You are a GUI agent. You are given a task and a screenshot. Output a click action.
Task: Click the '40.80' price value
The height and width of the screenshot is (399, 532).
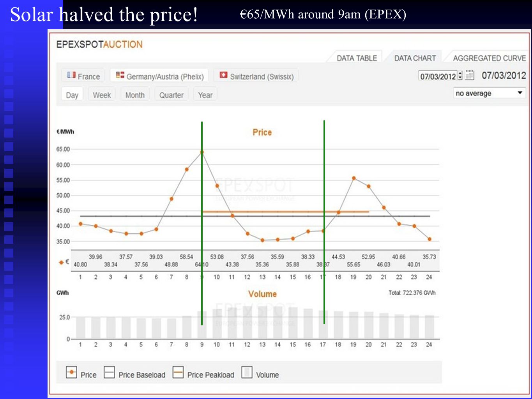pos(80,265)
